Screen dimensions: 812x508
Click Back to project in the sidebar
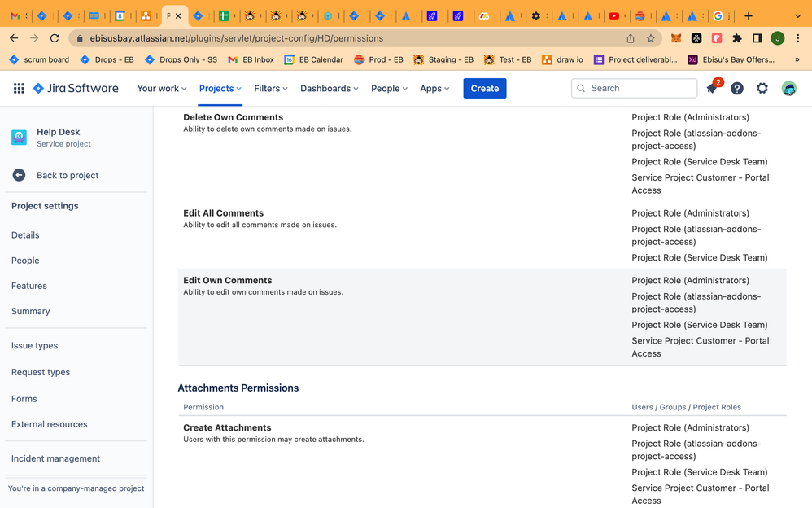coord(68,175)
